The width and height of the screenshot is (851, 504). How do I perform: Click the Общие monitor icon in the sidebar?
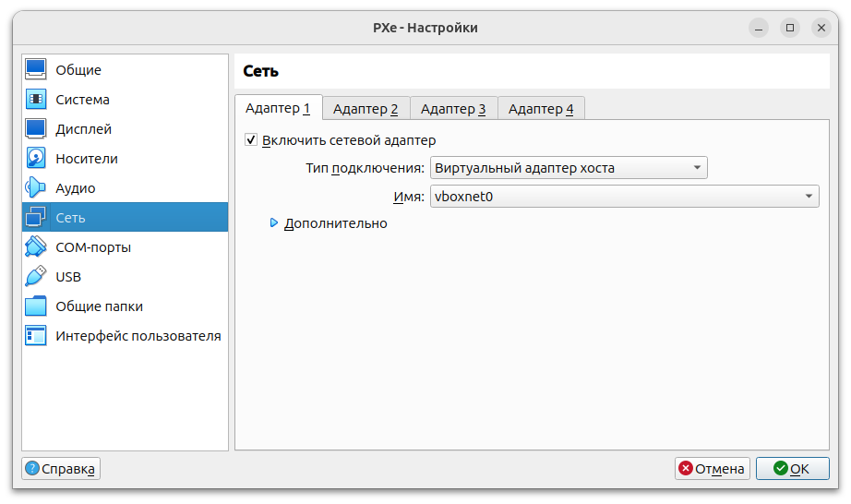tap(36, 70)
